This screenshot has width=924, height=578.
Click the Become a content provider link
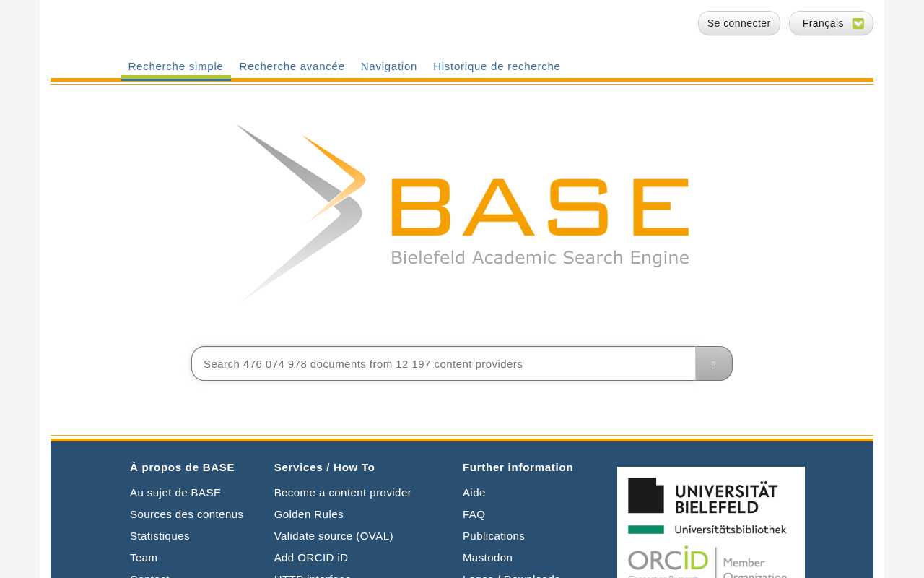[342, 492]
